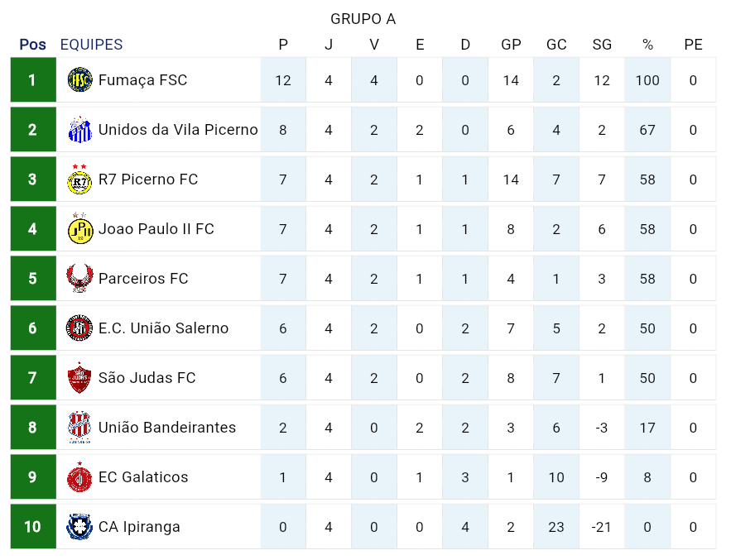
Task: Click the EQUIPES column header
Action: (91, 45)
